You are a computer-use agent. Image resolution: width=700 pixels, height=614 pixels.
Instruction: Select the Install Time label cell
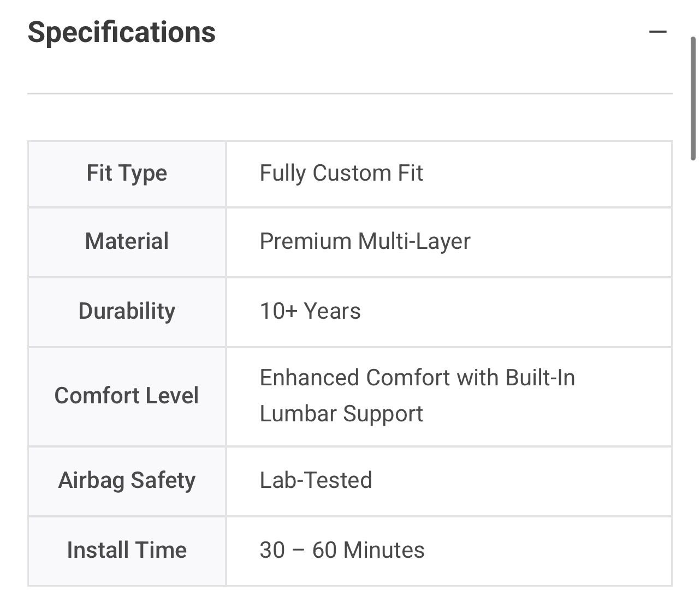tap(127, 550)
